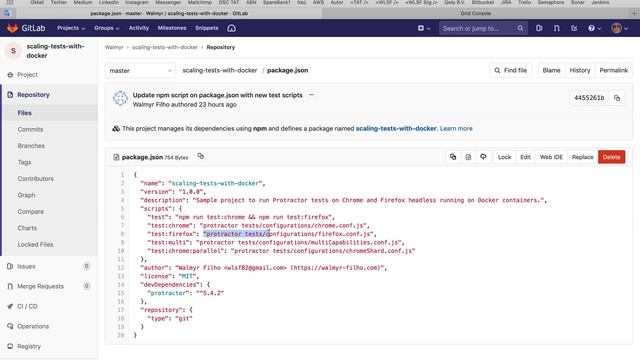Copy file contents icon in file toolbar
This screenshot has height=360, width=640.
(453, 157)
